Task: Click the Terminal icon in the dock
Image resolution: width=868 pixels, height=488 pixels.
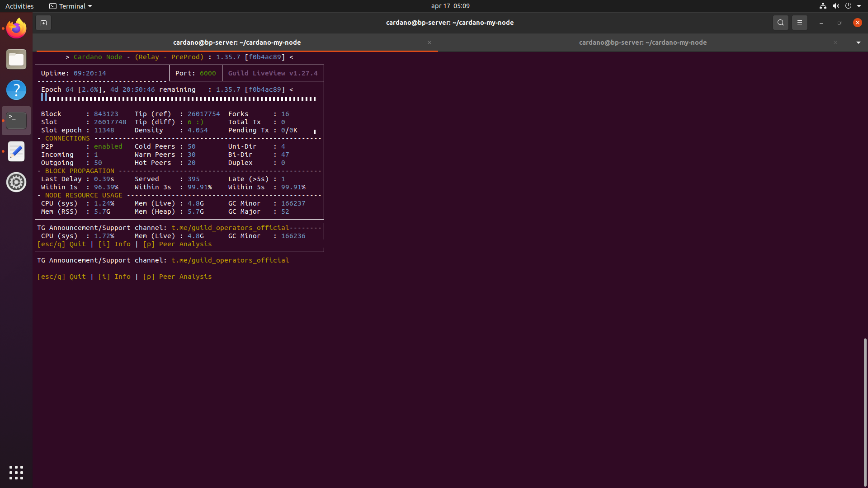Action: (16, 121)
